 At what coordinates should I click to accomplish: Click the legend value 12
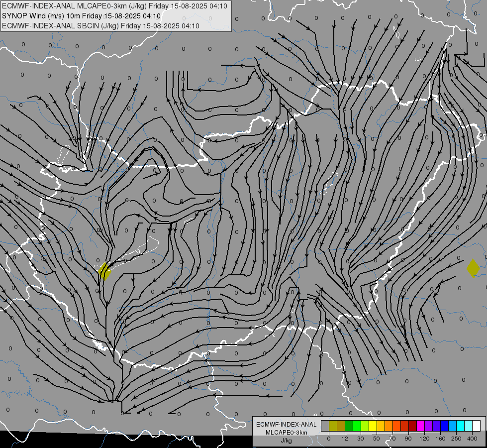point(344,439)
